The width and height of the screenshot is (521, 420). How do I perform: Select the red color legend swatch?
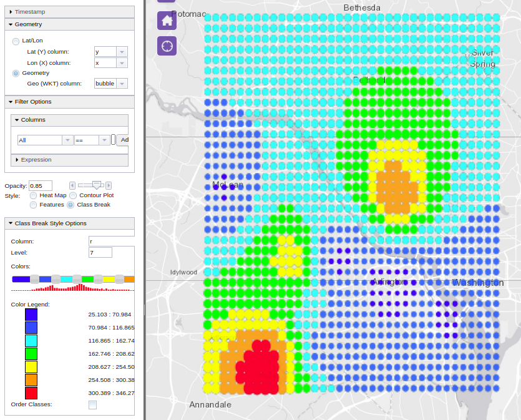coord(31,393)
